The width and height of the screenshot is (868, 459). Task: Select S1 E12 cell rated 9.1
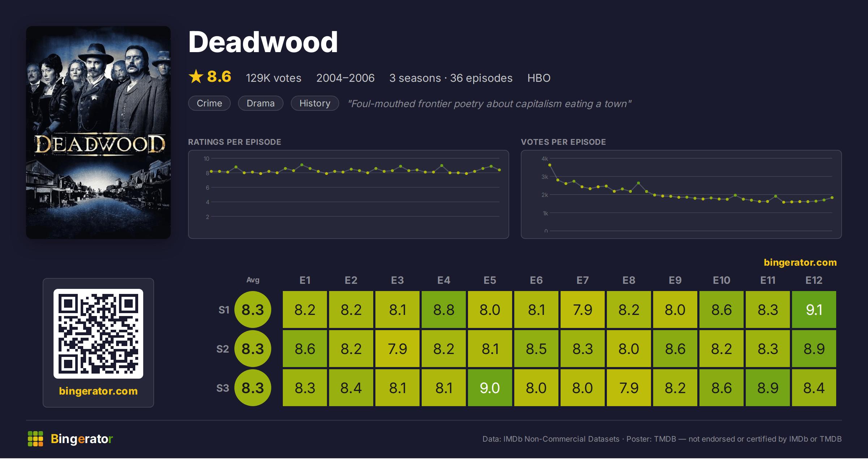[x=814, y=310]
